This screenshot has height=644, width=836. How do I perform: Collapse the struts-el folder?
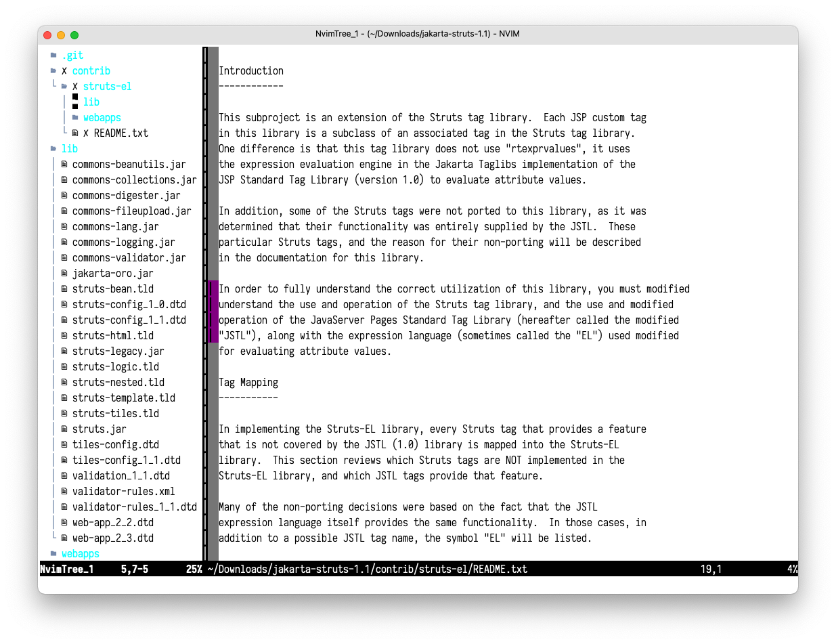click(x=107, y=87)
